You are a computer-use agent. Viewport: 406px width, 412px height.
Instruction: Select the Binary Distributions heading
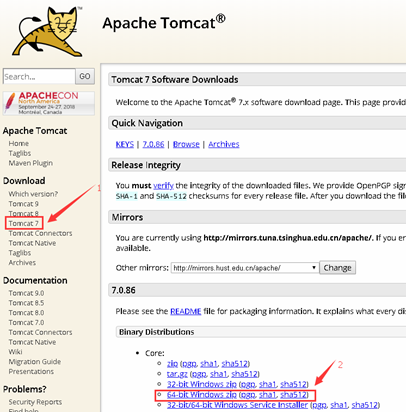pos(156,332)
